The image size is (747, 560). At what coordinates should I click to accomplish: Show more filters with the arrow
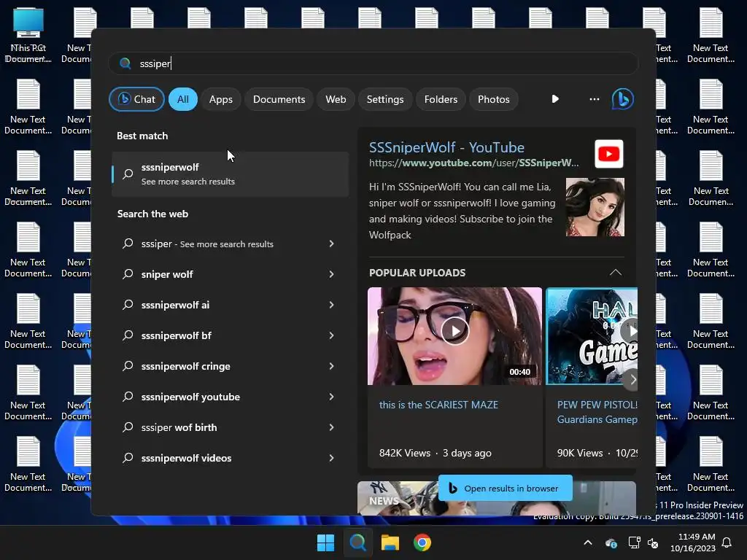[555, 99]
